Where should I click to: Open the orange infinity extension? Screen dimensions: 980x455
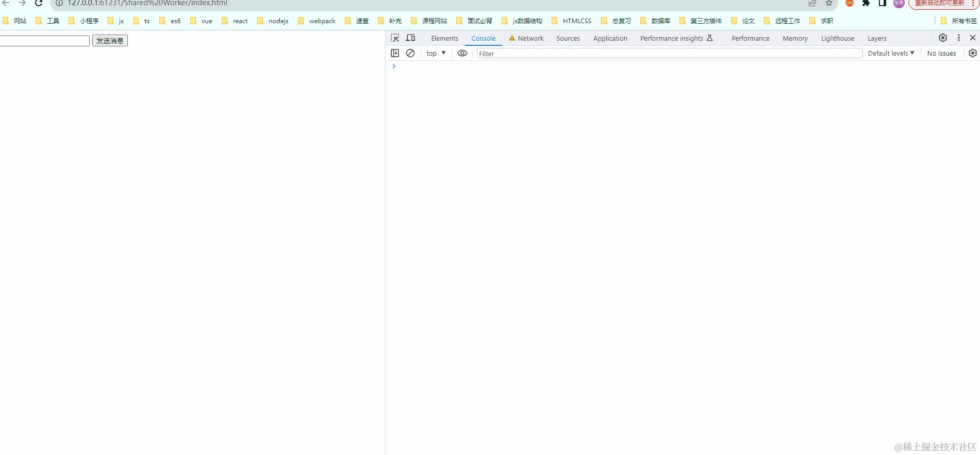pyautogui.click(x=850, y=3)
